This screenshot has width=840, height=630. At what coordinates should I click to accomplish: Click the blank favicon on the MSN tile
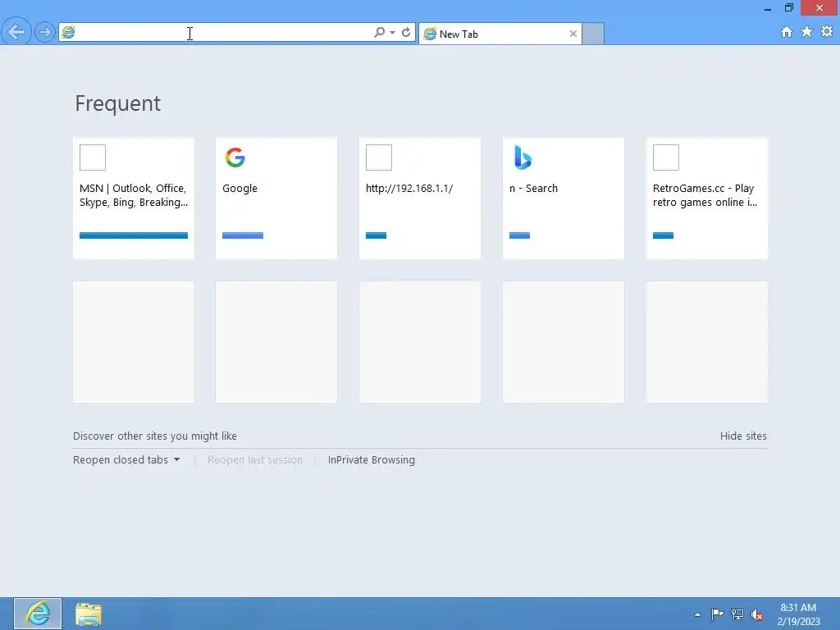pos(93,157)
